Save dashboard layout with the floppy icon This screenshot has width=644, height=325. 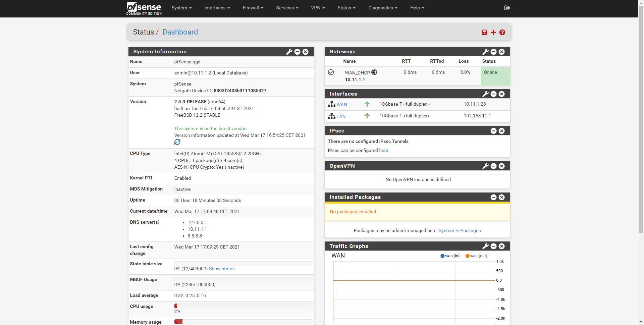point(484,32)
